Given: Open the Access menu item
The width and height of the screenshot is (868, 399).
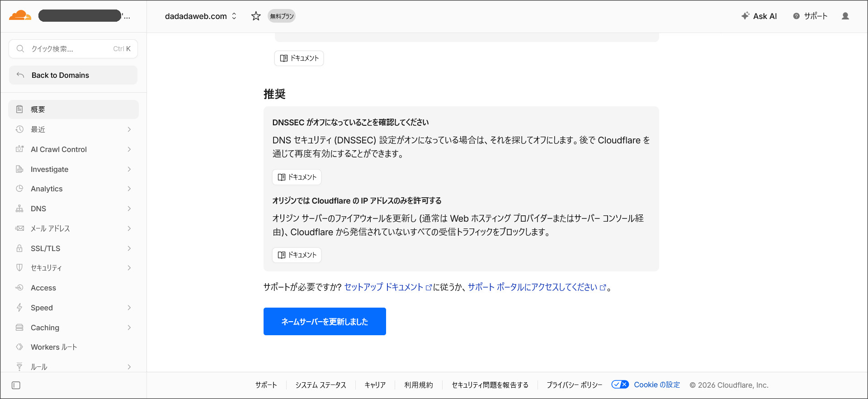Looking at the screenshot, I should [x=73, y=288].
